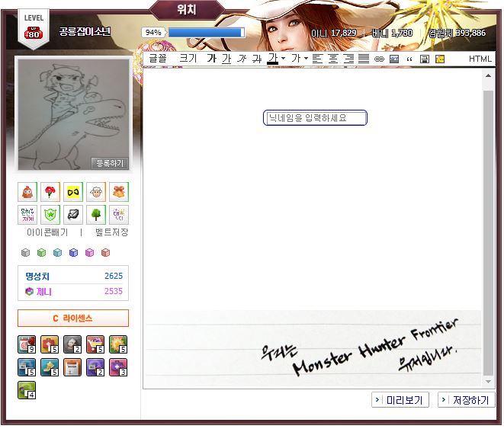Image resolution: width=504 pixels, height=432 pixels.
Task: Select the red carnation belt icon
Action: pos(50,192)
